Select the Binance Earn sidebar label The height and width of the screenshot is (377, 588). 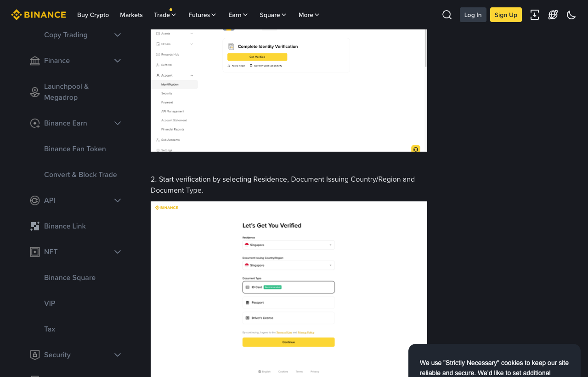point(66,123)
